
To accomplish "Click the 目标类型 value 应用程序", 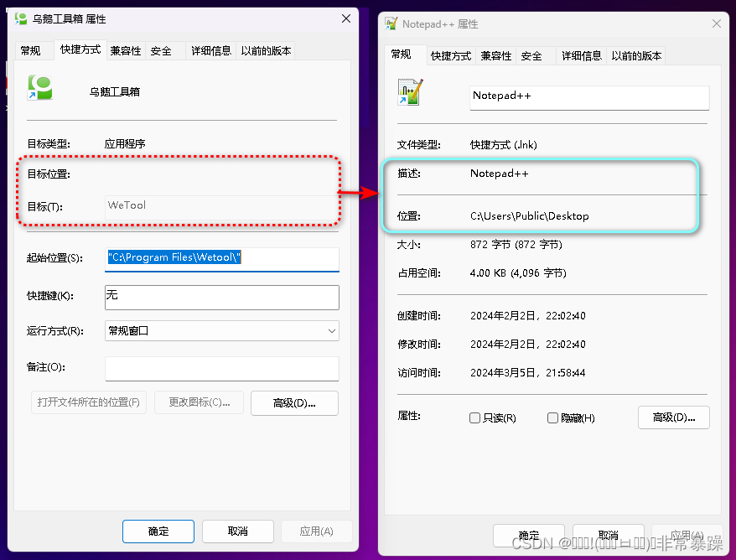I will 125,143.
